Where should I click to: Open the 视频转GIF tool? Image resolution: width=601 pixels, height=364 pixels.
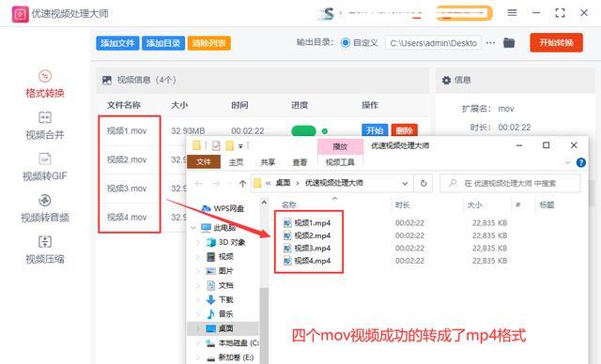click(x=45, y=167)
